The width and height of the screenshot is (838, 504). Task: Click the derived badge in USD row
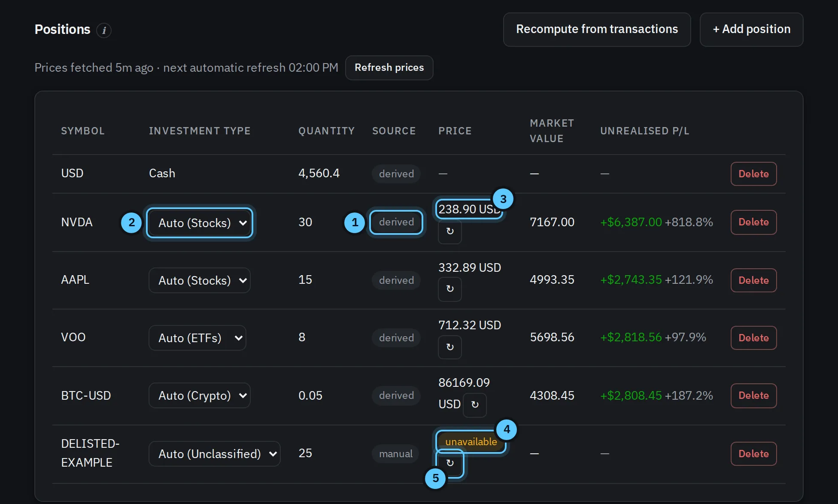point(396,174)
